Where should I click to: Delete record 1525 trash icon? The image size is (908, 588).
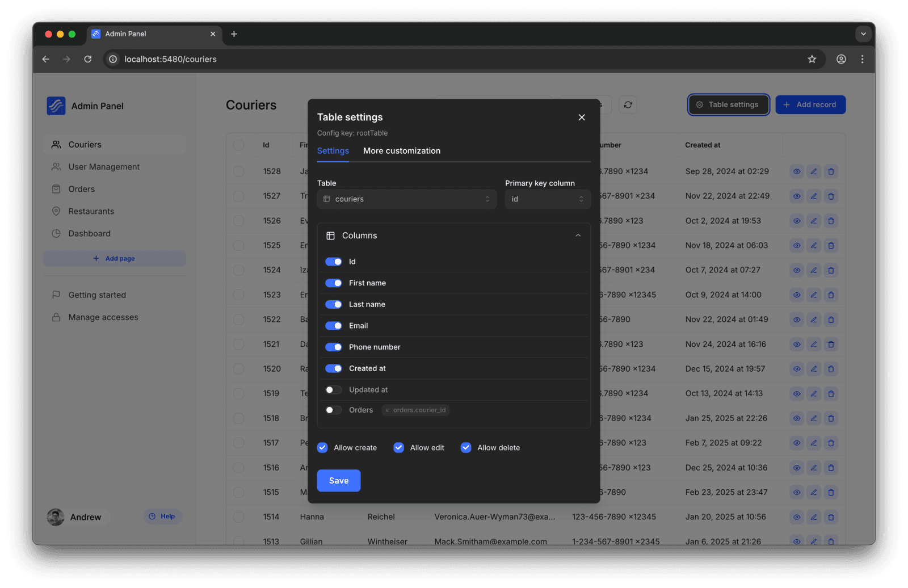[831, 246]
